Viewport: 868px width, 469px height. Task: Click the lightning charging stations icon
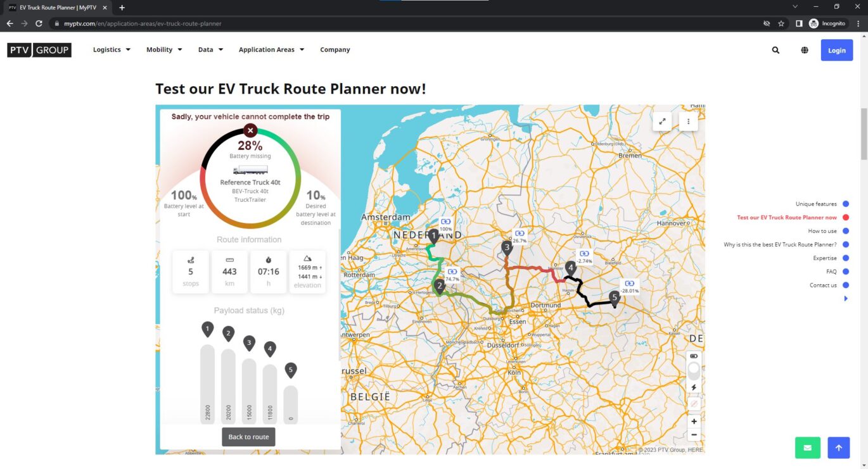693,387
